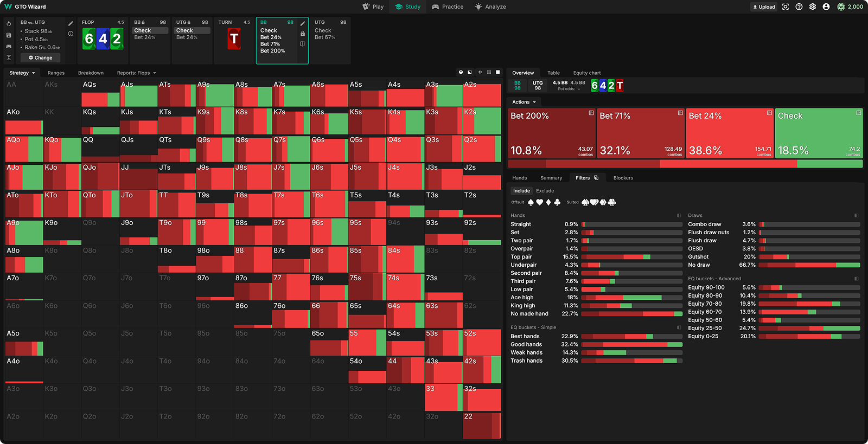Open the help question mark icon

click(799, 7)
